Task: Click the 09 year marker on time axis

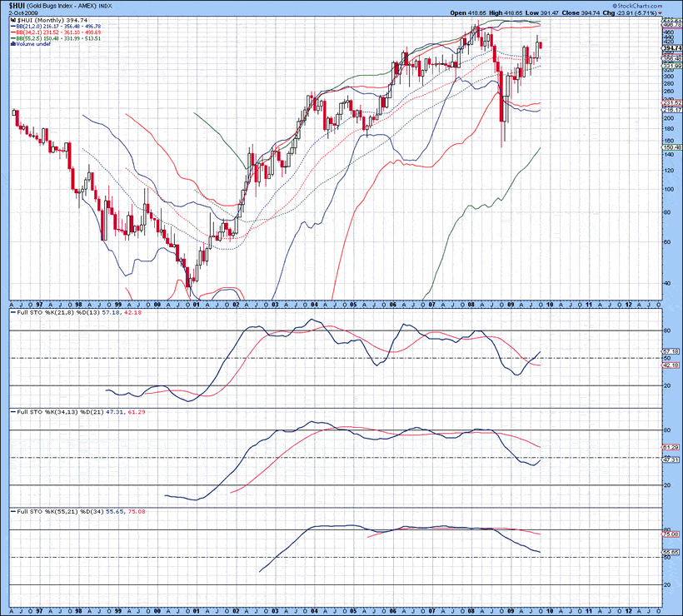Action: pyautogui.click(x=511, y=305)
